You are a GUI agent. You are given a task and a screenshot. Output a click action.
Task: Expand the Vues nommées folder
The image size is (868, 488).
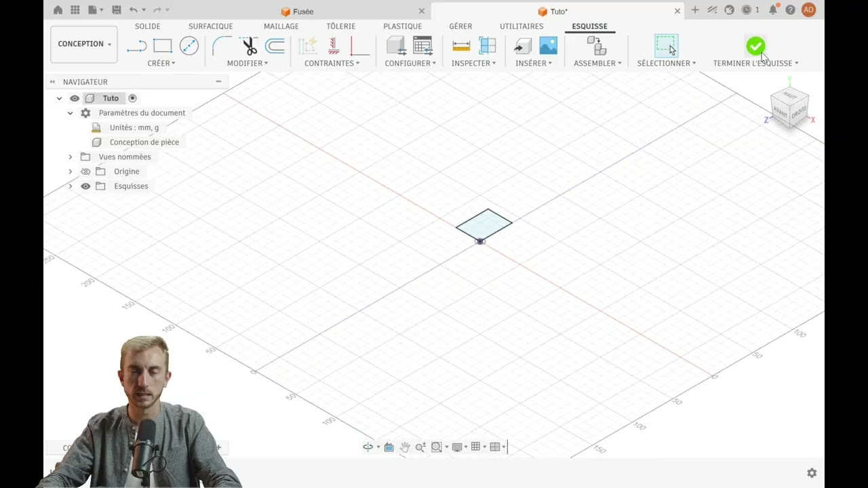70,157
